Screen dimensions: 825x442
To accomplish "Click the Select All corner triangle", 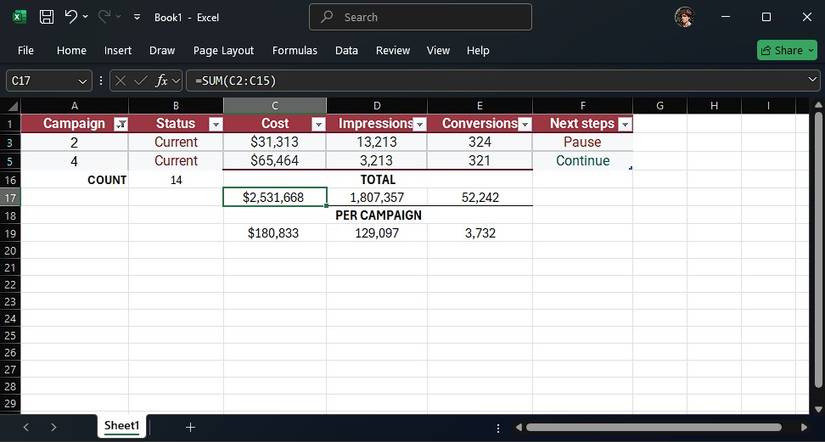I will 13,106.
